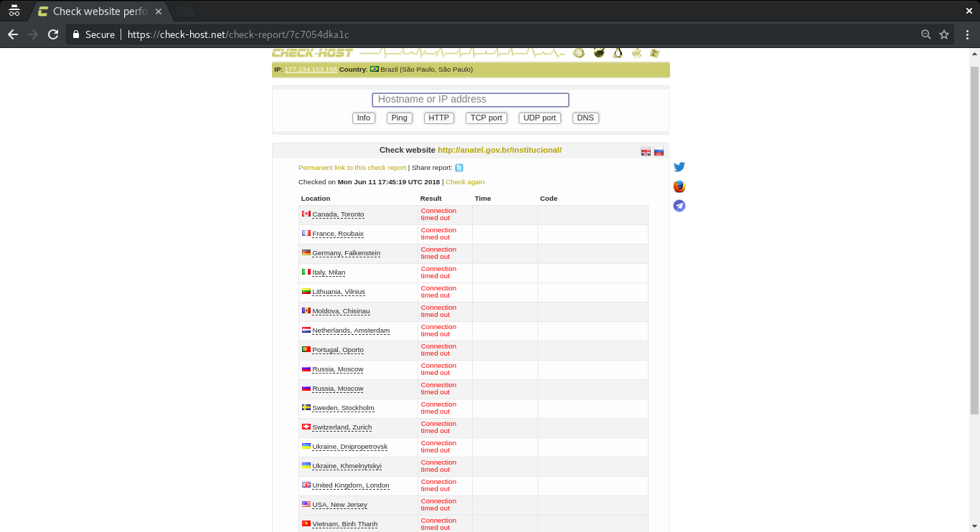The width and height of the screenshot is (980, 532).
Task: Click the Germany, Falkenstein location link
Action: click(347, 253)
